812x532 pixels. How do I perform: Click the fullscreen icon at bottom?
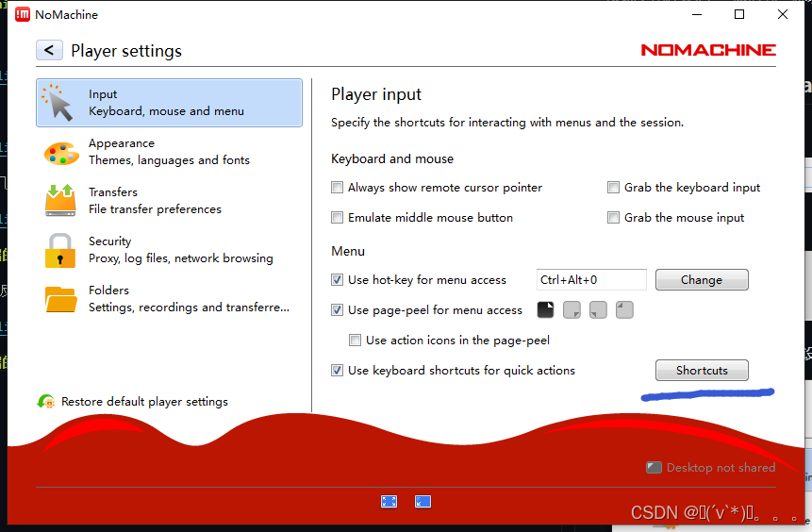click(x=389, y=502)
